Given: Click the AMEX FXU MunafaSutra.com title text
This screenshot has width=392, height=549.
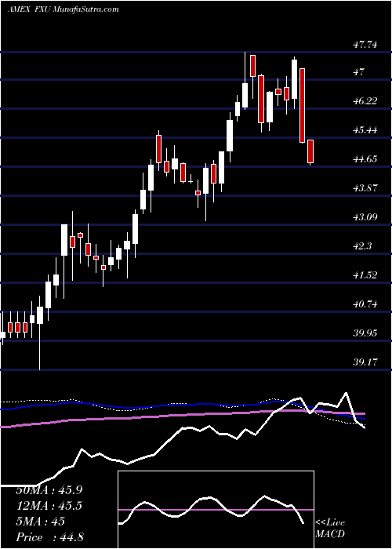Looking at the screenshot, I should pos(63,9).
